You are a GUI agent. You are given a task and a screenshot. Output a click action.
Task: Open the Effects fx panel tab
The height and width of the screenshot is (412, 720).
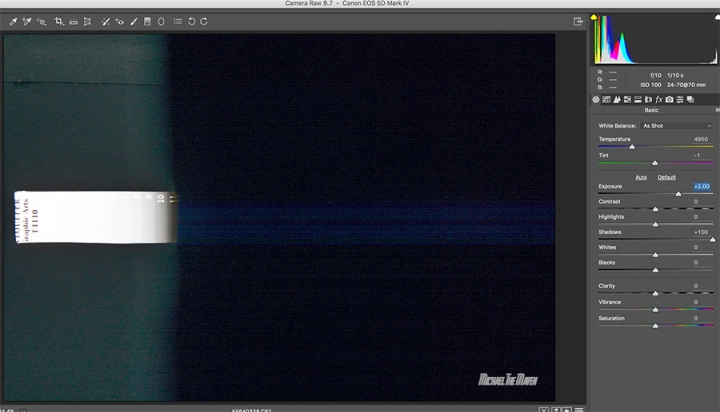(659, 99)
